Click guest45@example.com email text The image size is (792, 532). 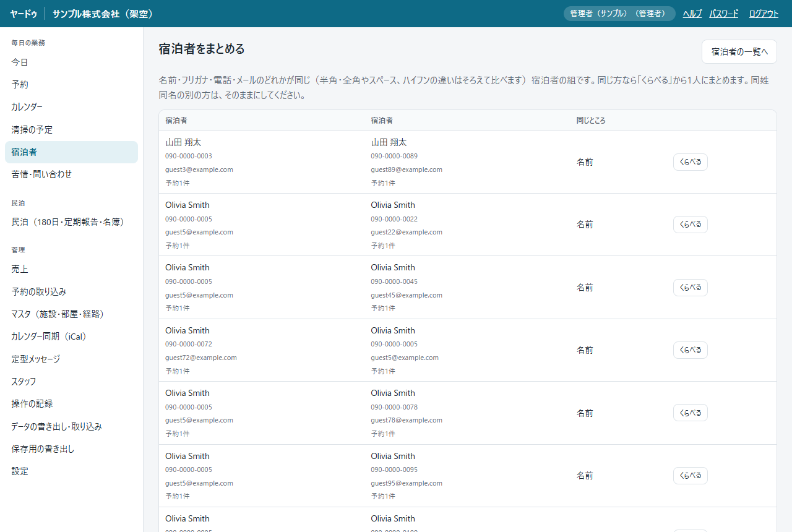pyautogui.click(x=407, y=295)
